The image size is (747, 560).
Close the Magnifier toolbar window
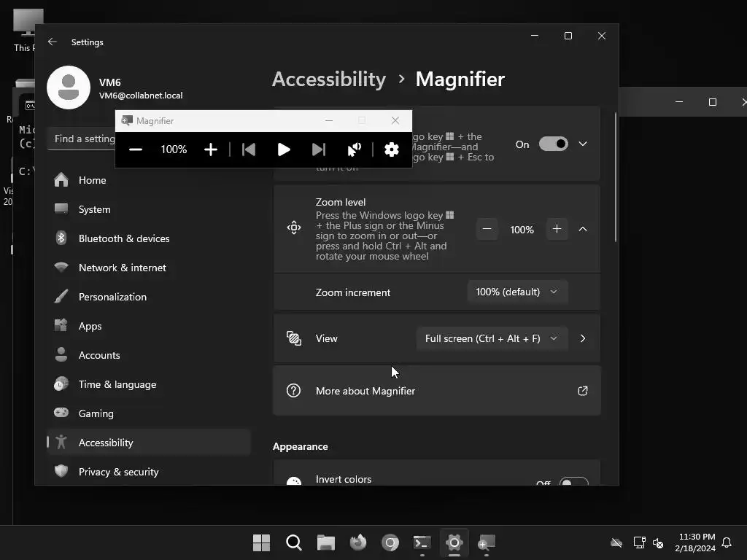pos(395,120)
